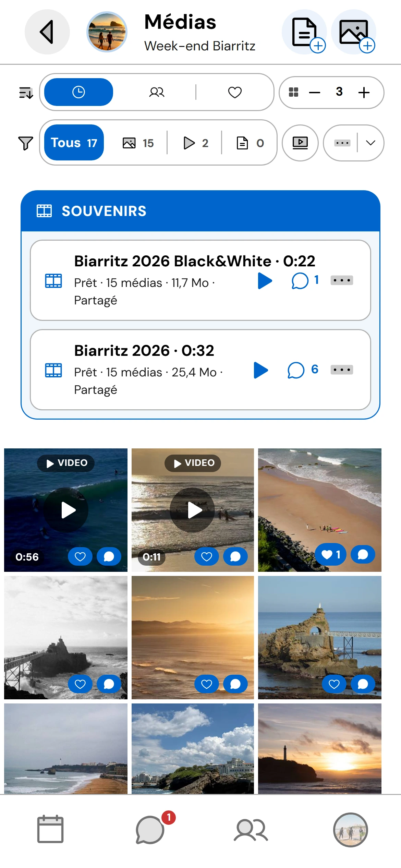Comment on the 0:11 video
The image size is (401, 868).
[235, 556]
